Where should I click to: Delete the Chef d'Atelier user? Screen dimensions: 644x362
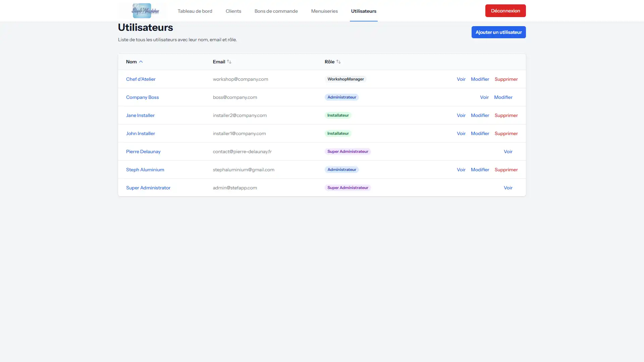[506, 79]
